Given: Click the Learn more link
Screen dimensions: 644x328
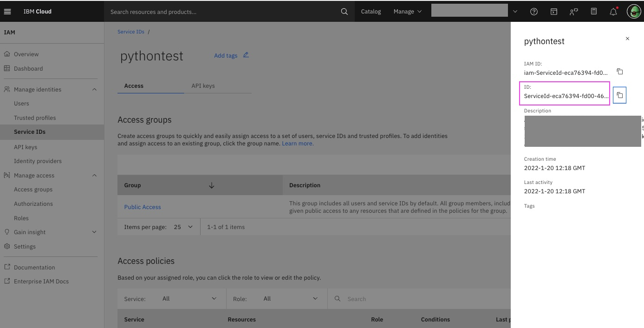Looking at the screenshot, I should [298, 144].
